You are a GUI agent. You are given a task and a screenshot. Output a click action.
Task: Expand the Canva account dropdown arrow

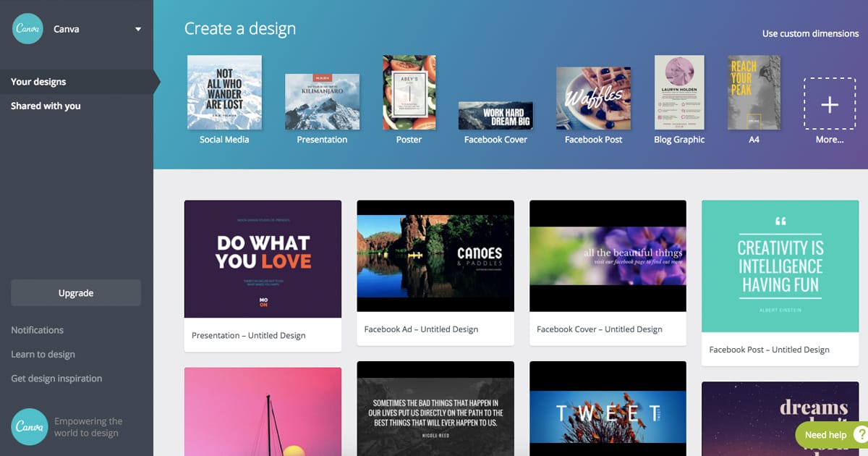pyautogui.click(x=138, y=30)
